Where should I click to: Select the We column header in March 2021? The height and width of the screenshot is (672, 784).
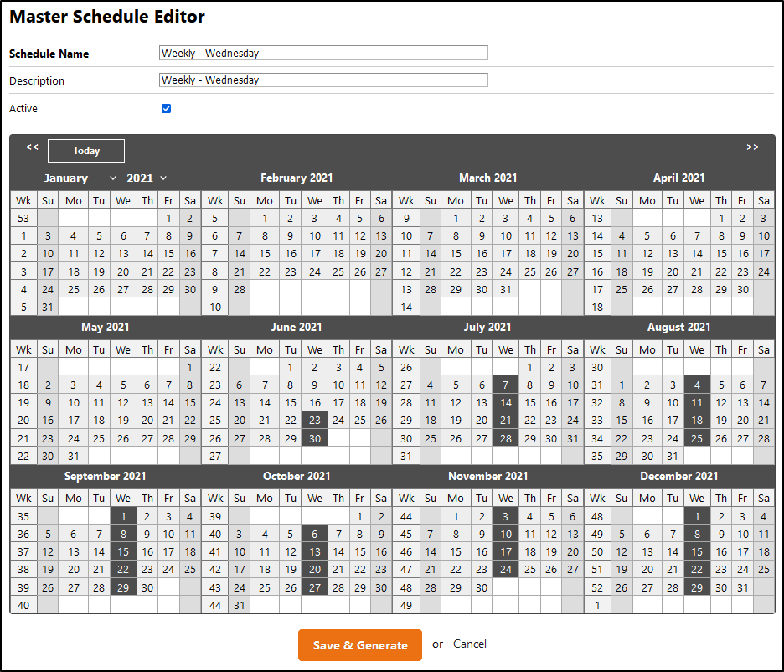[x=505, y=200]
